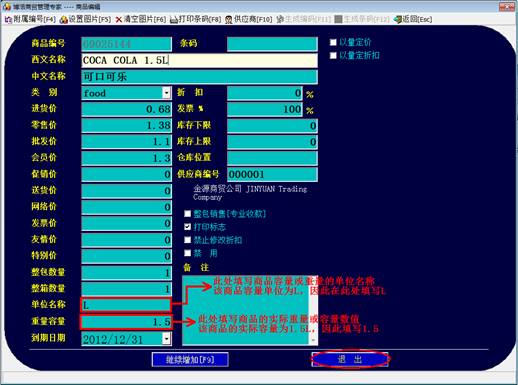Enable the 以量定折扣 checkbox

pyautogui.click(x=333, y=55)
